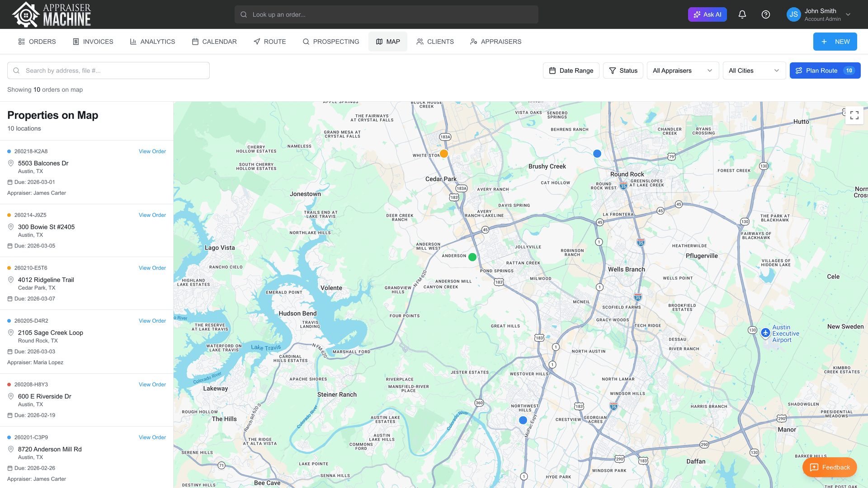Click the order lookup search field

pyautogui.click(x=386, y=14)
